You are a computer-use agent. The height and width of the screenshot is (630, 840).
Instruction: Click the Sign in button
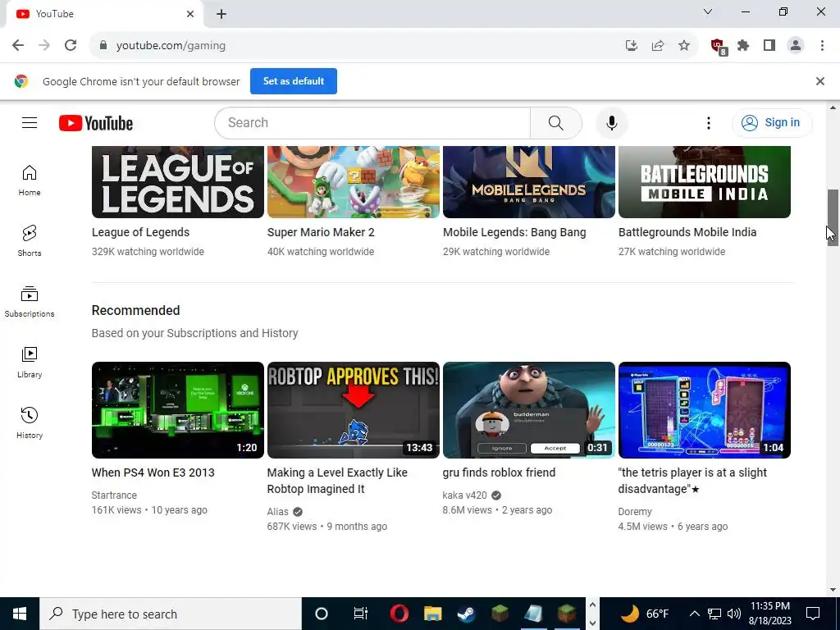[772, 123]
